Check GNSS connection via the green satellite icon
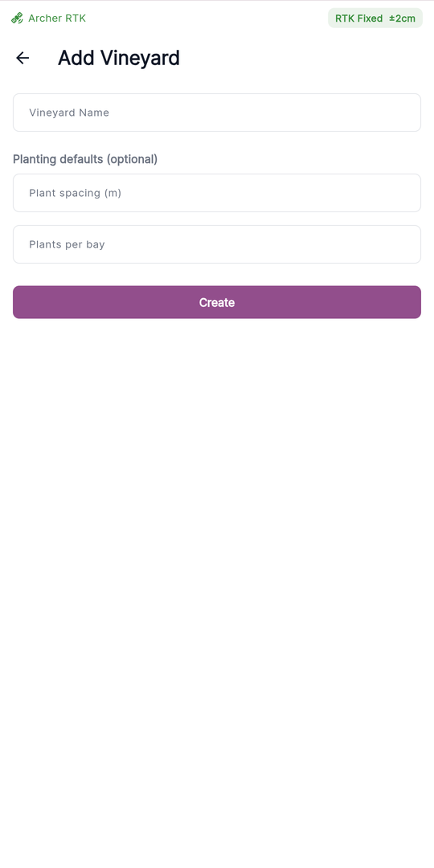Image resolution: width=434 pixels, height=868 pixels. click(x=17, y=18)
